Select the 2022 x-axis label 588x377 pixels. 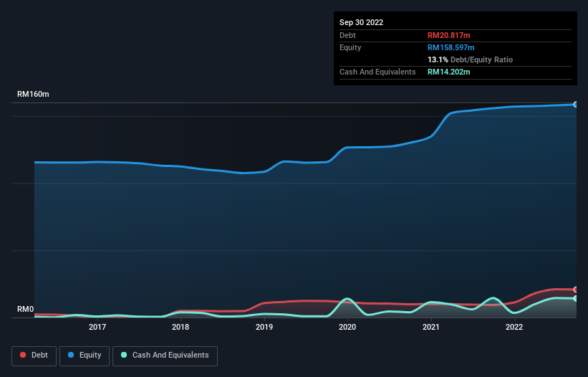tap(514, 327)
